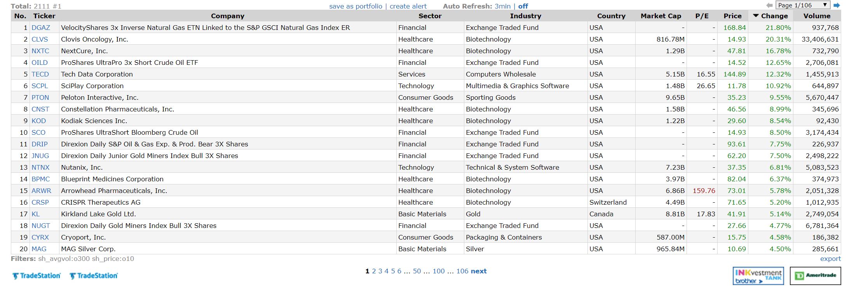This screenshot has width=868, height=299.
Task: Jump to last page 106
Action: point(462,271)
